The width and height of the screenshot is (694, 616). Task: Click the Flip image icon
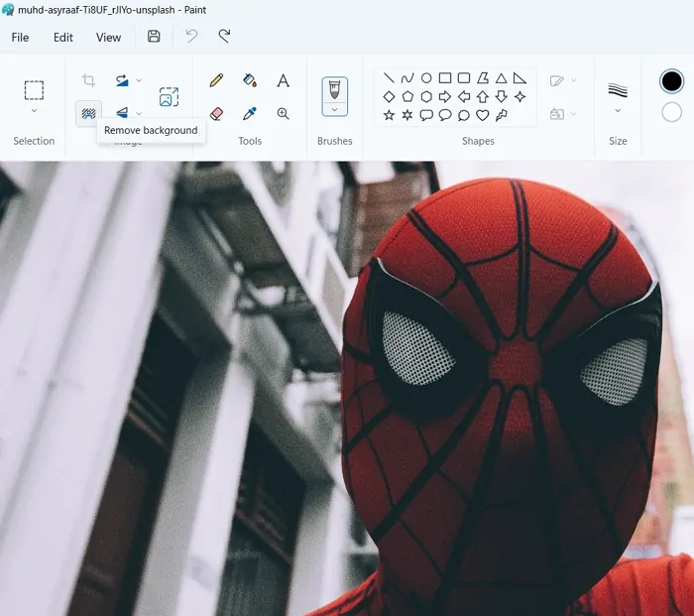click(122, 112)
